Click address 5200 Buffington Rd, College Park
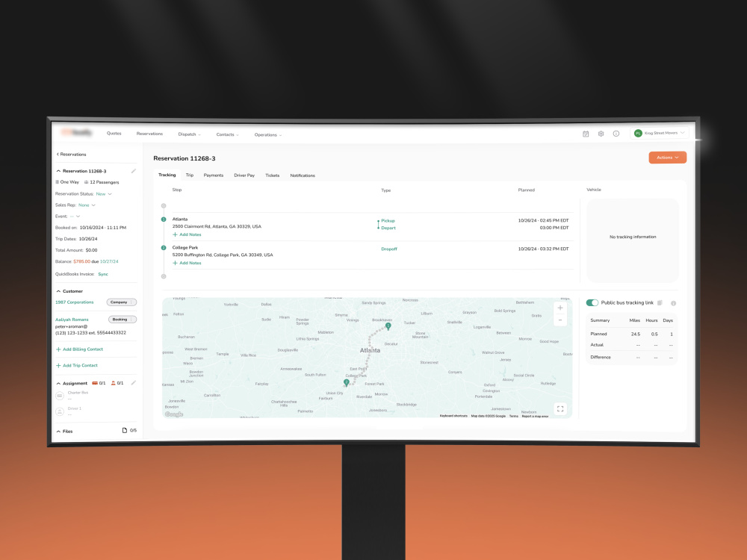The image size is (747, 560). click(x=223, y=255)
